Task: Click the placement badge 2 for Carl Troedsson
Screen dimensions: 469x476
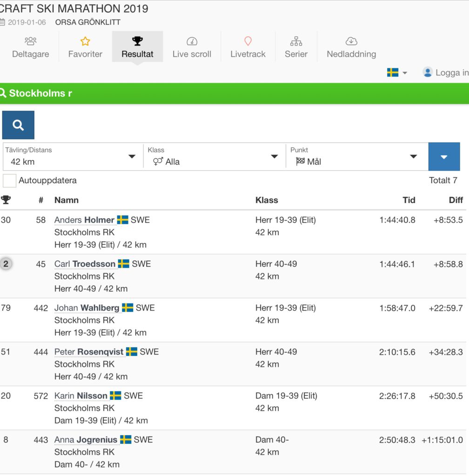Action: (6, 264)
